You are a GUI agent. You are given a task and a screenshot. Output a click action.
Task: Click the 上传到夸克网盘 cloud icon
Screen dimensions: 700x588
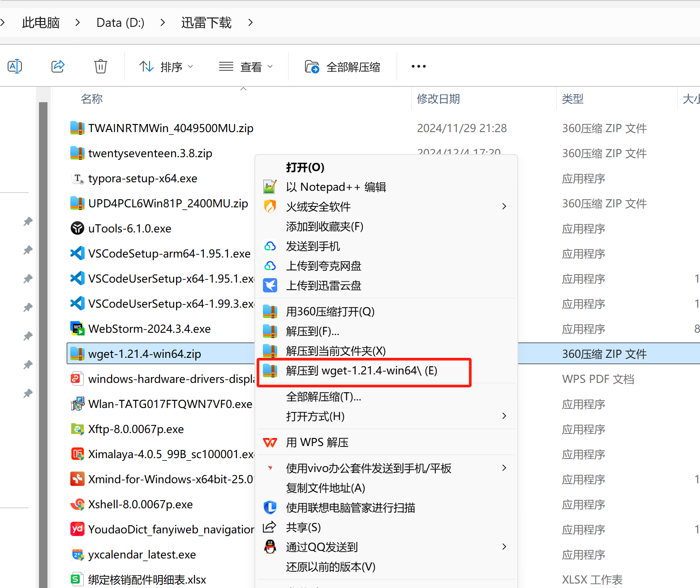270,266
